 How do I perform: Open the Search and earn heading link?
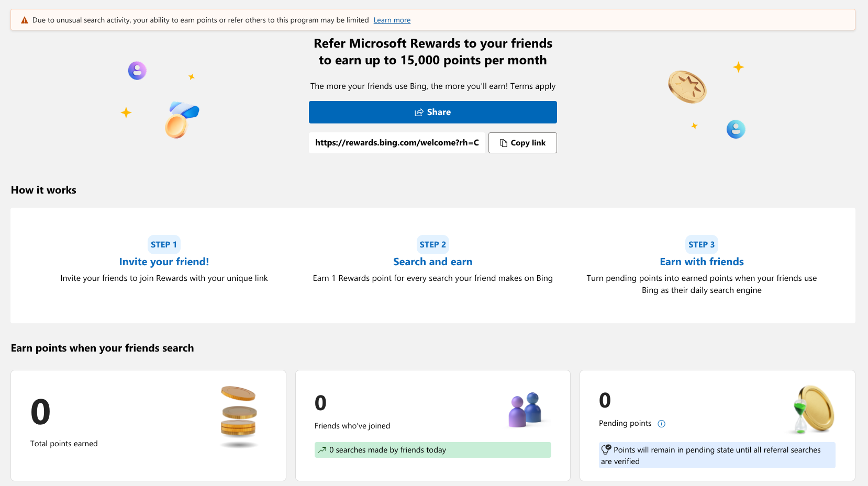[432, 262]
